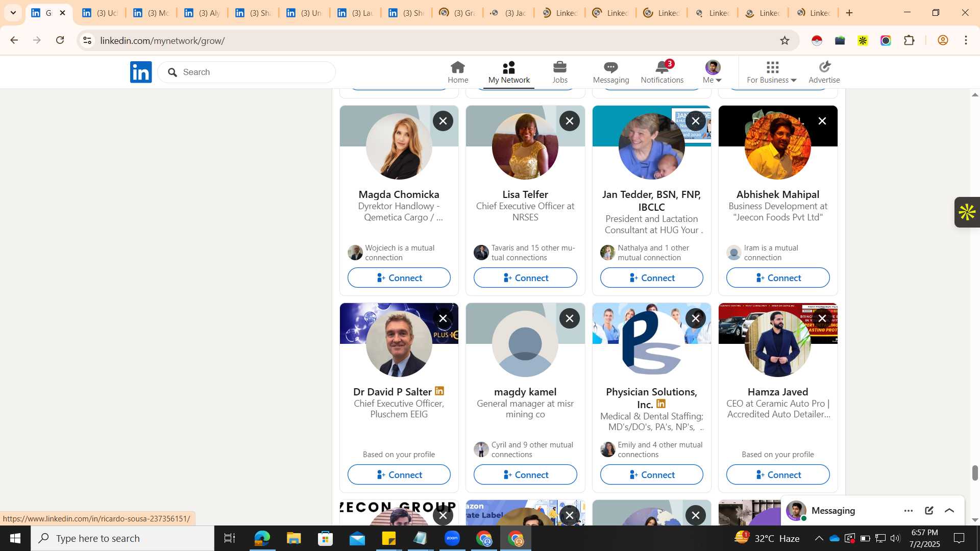This screenshot has width=980, height=551.
Task: Dismiss Dr David P Salter card
Action: (443, 318)
